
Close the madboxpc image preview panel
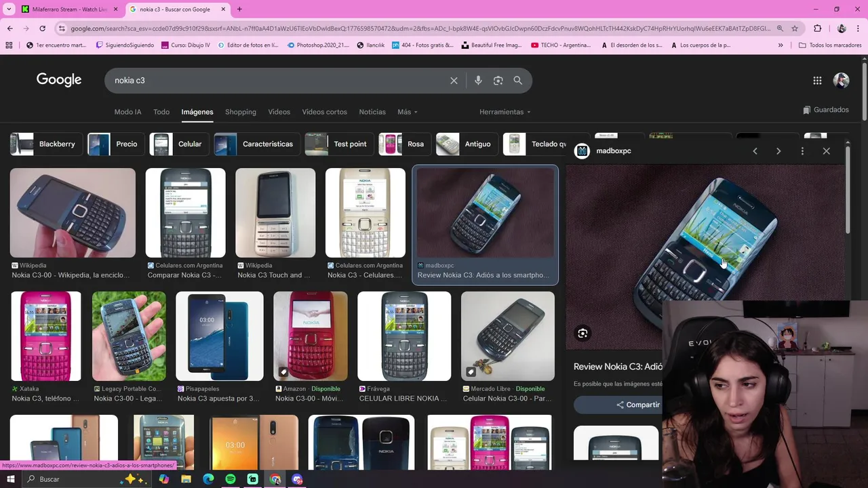pyautogui.click(x=826, y=151)
